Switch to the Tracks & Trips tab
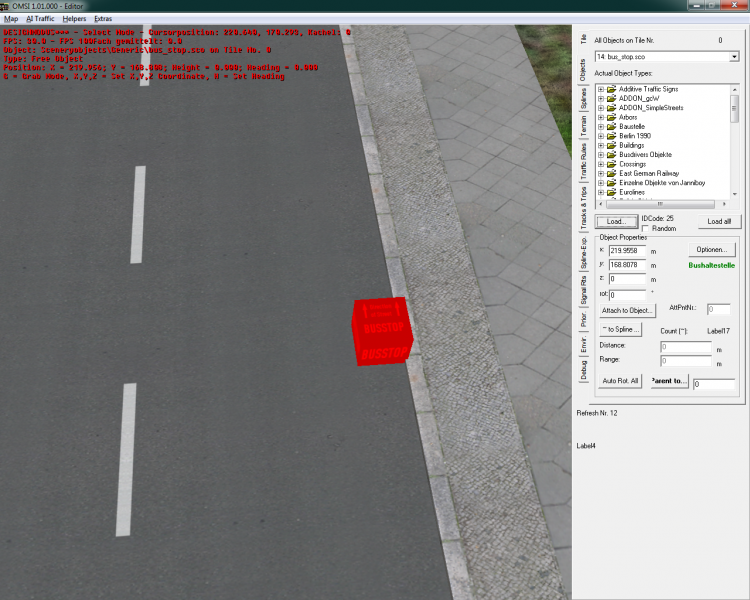Screen dimensions: 750x600 583,208
